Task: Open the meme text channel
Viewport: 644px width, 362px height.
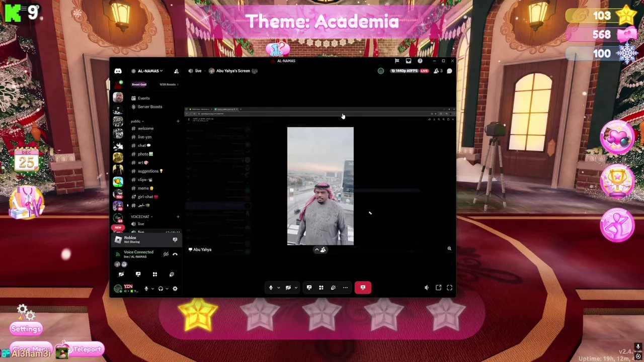Action: coord(154,188)
